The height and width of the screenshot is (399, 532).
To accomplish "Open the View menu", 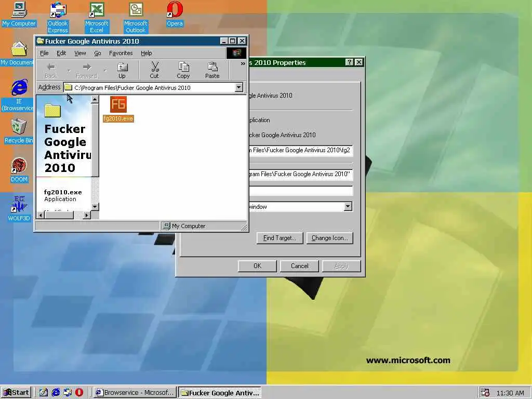I will coord(80,54).
